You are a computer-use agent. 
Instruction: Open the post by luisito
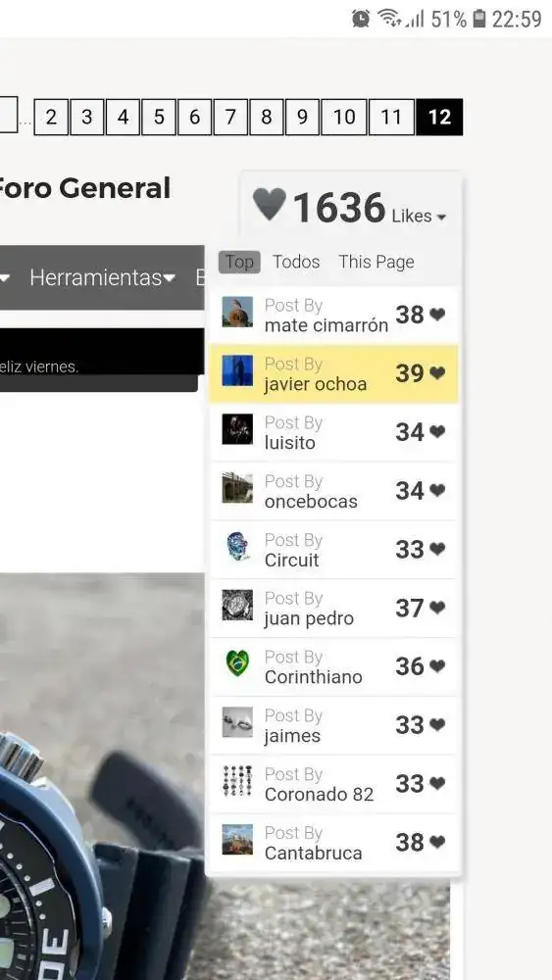click(332, 432)
